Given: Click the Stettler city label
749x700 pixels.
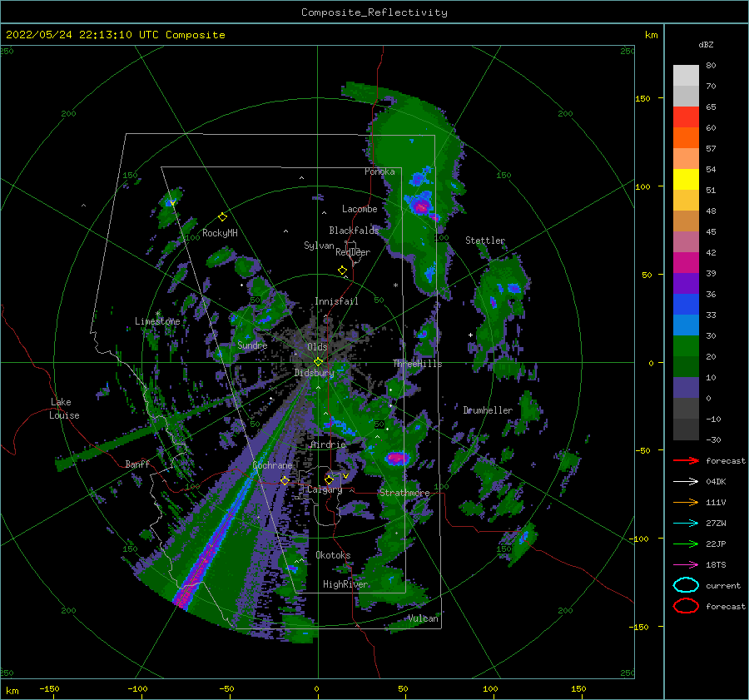Looking at the screenshot, I should pos(485,241).
